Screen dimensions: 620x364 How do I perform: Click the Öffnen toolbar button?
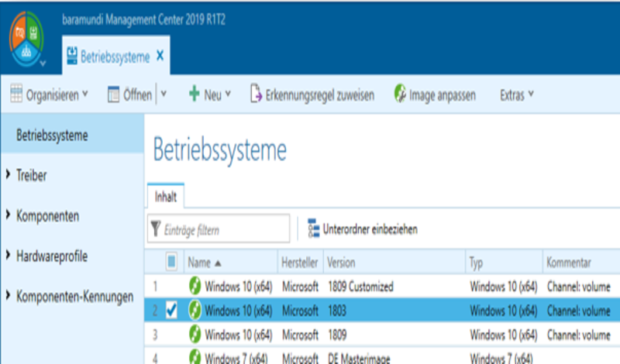click(130, 94)
